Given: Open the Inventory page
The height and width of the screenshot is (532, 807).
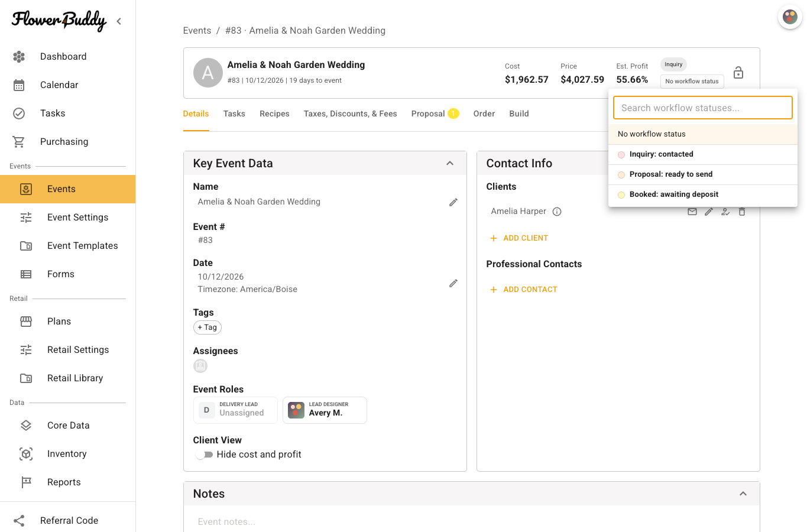Looking at the screenshot, I should tap(67, 454).
